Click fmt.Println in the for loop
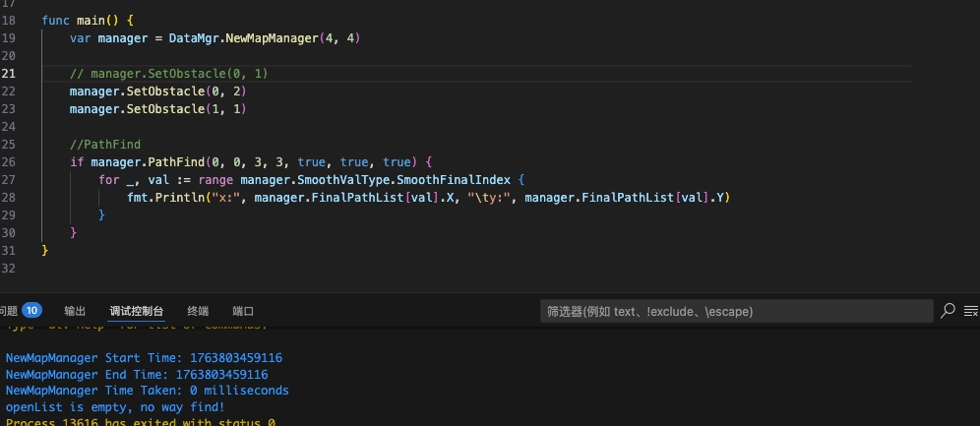This screenshot has height=426, width=980. (x=162, y=198)
